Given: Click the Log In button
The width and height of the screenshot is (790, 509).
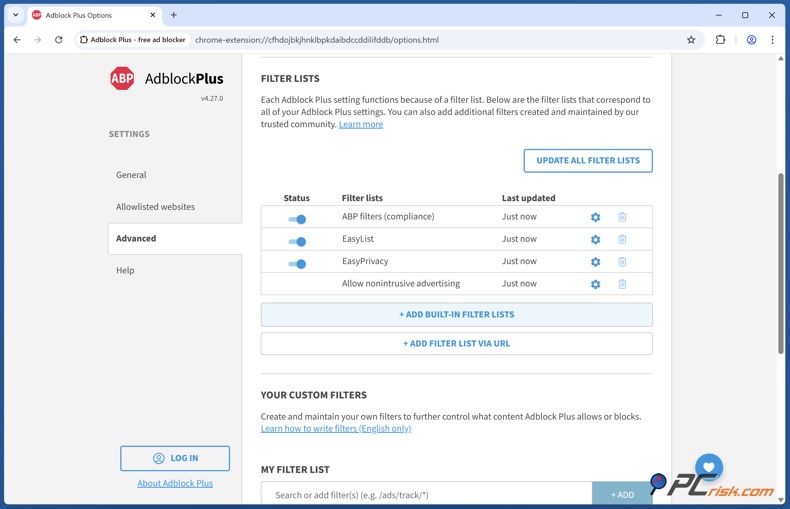Looking at the screenshot, I should (175, 458).
